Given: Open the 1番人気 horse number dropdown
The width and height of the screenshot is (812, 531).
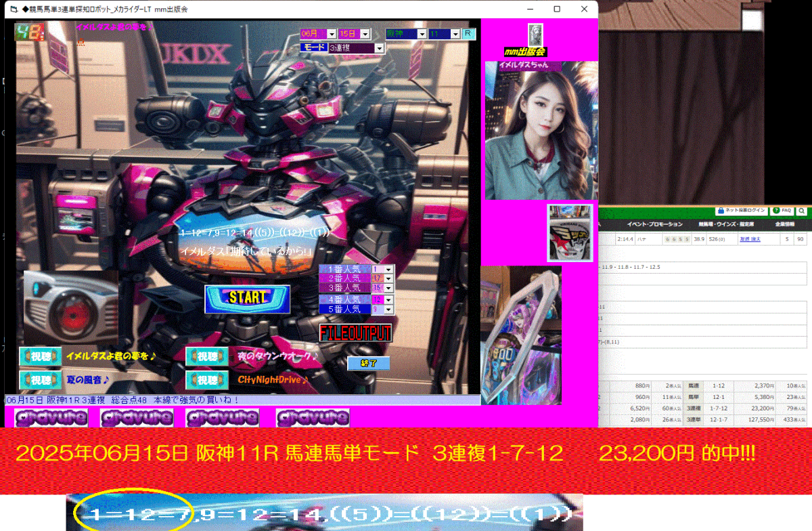Looking at the screenshot, I should 388,269.
